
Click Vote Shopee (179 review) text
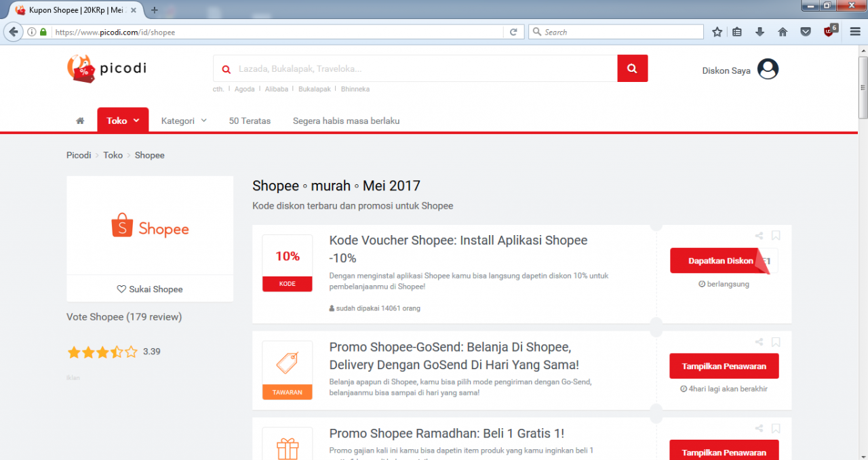click(124, 316)
